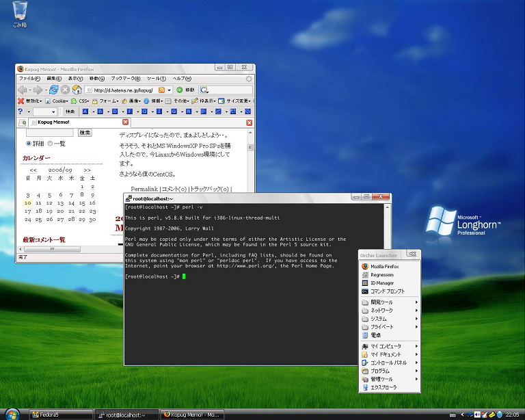Open コマンド プロンプト from Orchis Launcher
The height and width of the screenshot is (420, 525).
coord(389,291)
